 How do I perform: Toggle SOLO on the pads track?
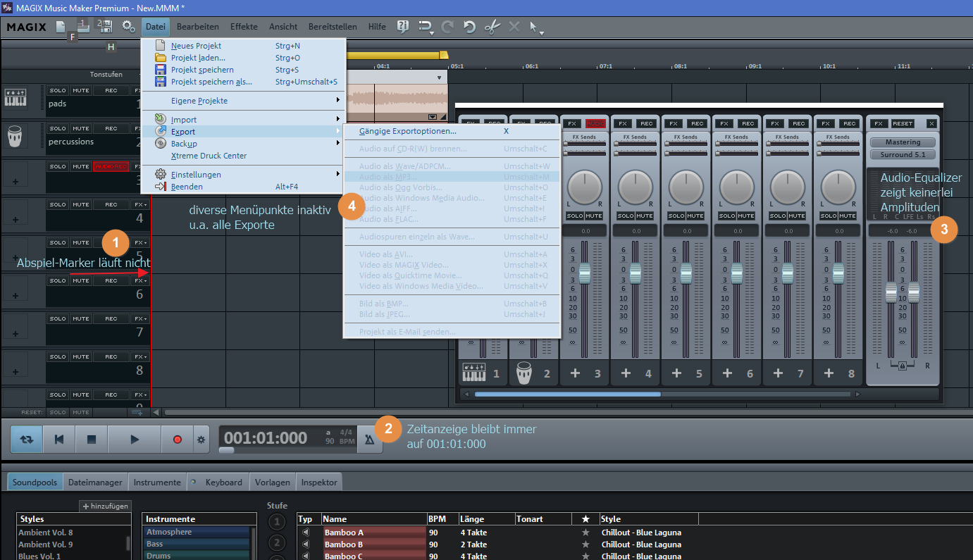click(58, 90)
